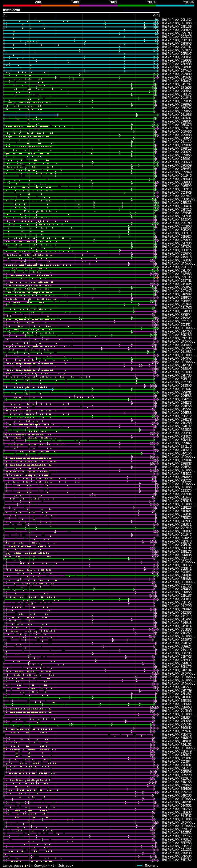Select the UniRef100_Q41707 label
Image resolution: width=197 pixels, height=868 pixels.
[x=177, y=84]
